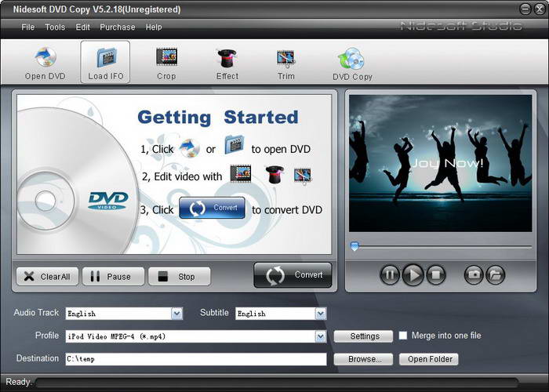Screen dimensions: 549x392
Task: Expand the Subtitle dropdown
Action: click(x=320, y=314)
